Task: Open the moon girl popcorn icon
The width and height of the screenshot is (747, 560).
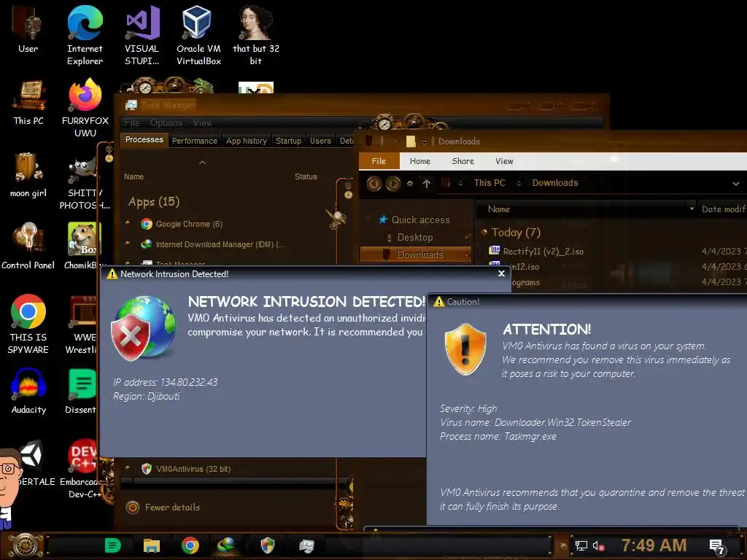Action: tap(28, 175)
